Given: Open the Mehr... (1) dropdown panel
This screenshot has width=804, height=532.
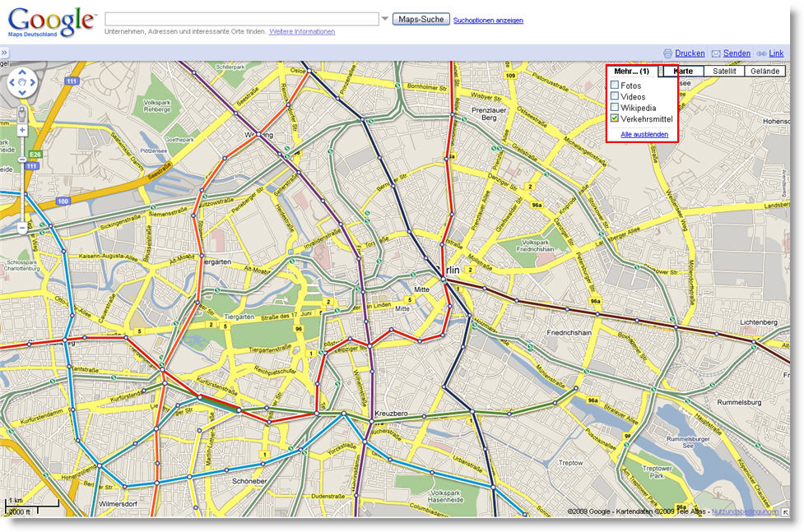Looking at the screenshot, I should [x=631, y=71].
